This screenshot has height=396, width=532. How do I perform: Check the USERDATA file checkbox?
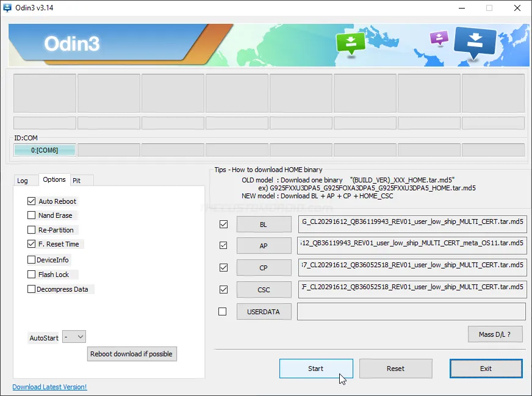pos(223,311)
